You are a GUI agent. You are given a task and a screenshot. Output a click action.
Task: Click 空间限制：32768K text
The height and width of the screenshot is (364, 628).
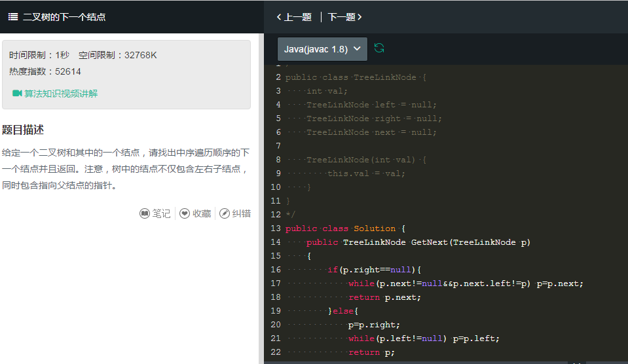118,55
